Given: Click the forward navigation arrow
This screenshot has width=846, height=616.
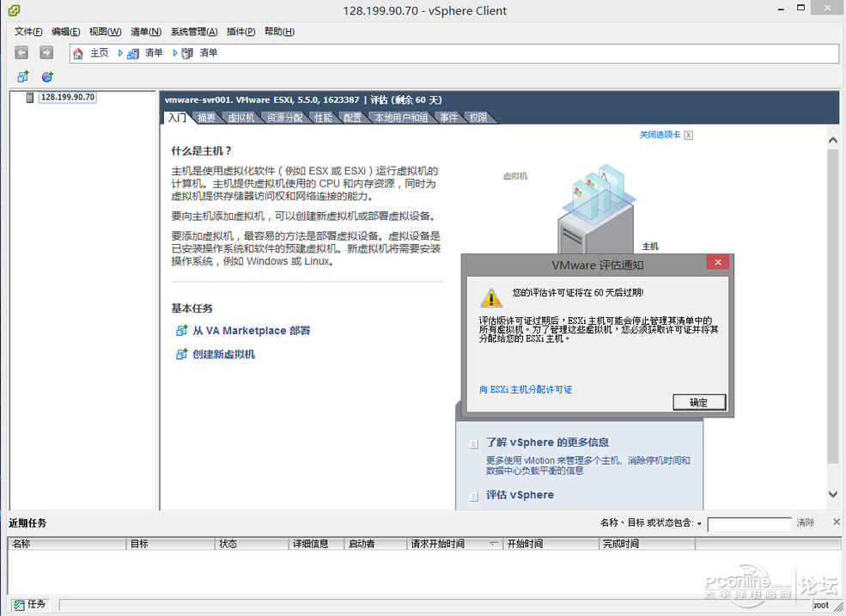Looking at the screenshot, I should click(x=46, y=53).
